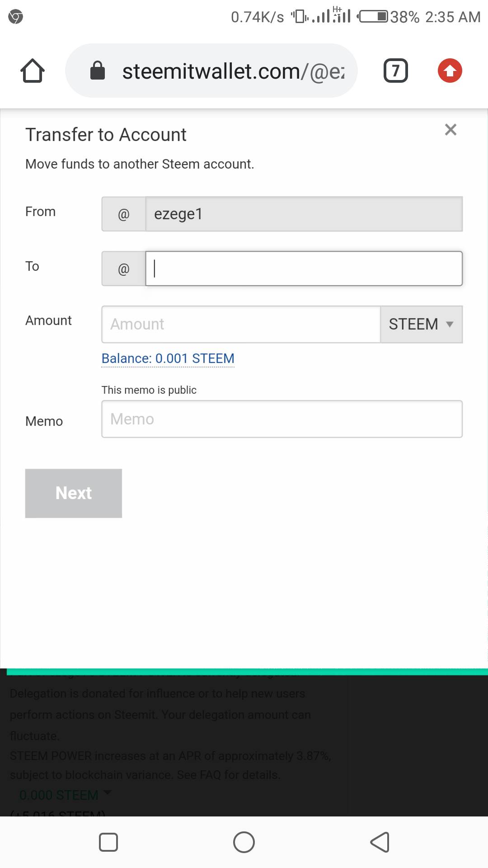This screenshot has width=488, height=868.
Task: Tap Android home circle button
Action: [x=244, y=842]
